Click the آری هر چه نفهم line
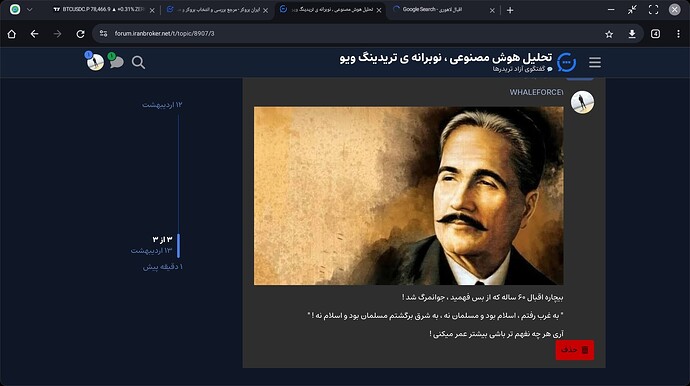 point(496,334)
